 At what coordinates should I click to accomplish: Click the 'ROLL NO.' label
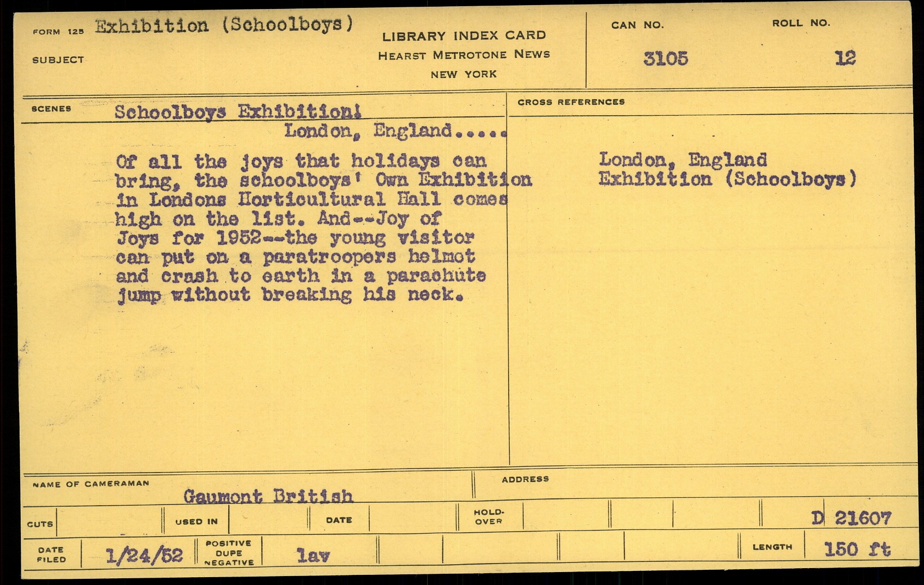(800, 23)
